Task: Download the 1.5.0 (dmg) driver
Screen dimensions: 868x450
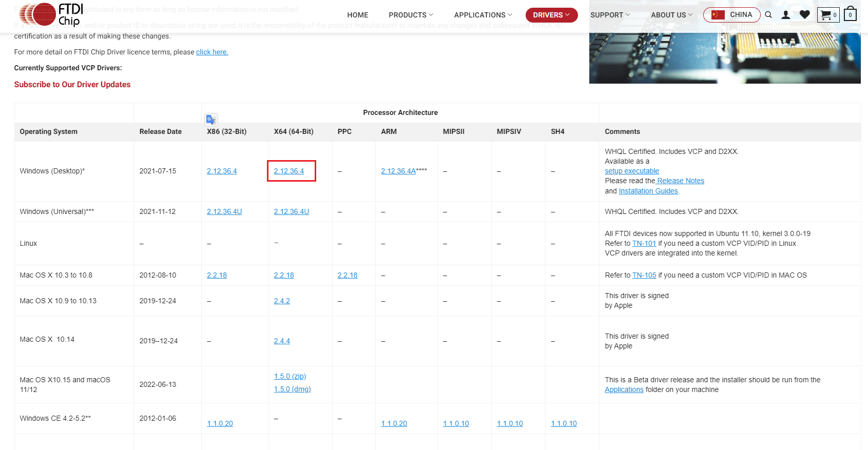Action: click(293, 389)
